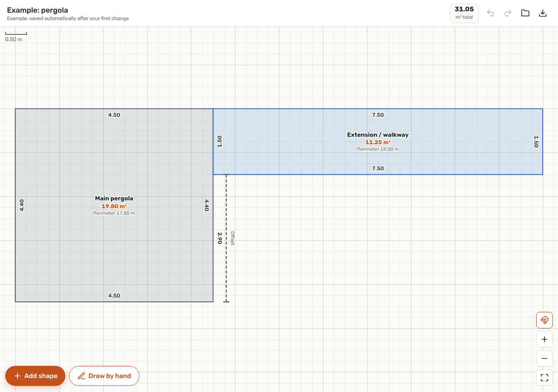Viewport: 558px width, 392px height.
Task: Select the Main pergola shape label
Action: click(114, 199)
